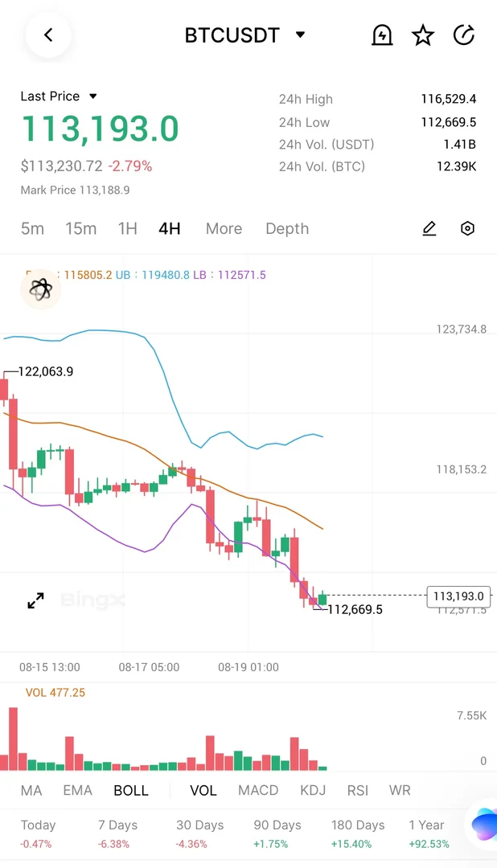Tap the atom indicator icon on chart

pos(40,289)
